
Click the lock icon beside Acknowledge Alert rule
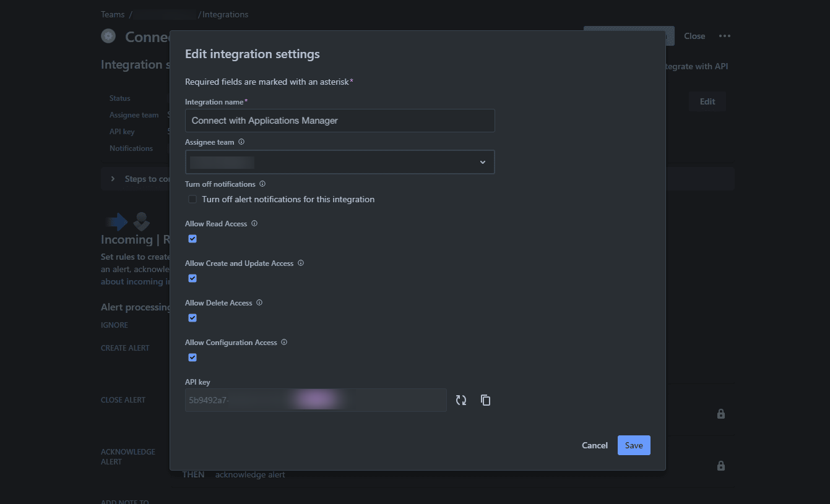(x=720, y=466)
